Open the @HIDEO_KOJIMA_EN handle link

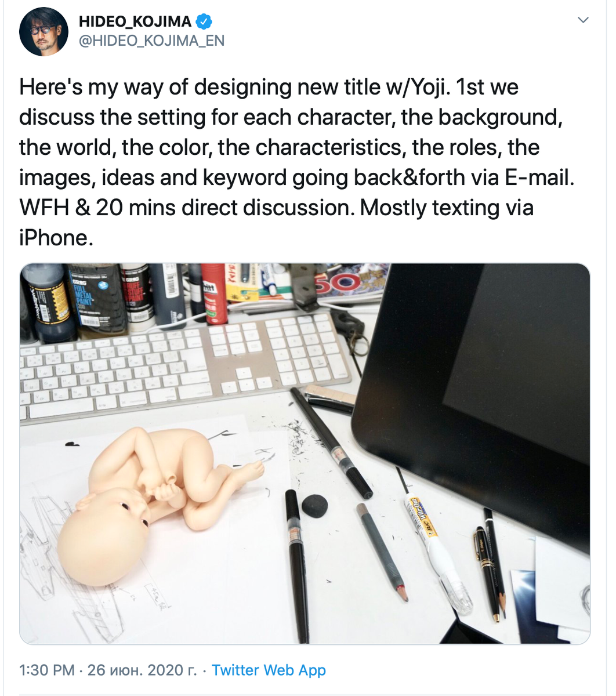151,41
